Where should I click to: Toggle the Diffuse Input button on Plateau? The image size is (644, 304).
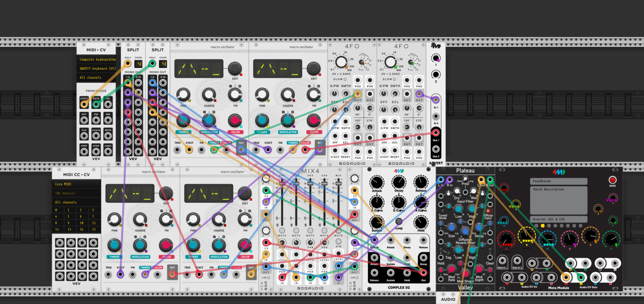pos(488,211)
